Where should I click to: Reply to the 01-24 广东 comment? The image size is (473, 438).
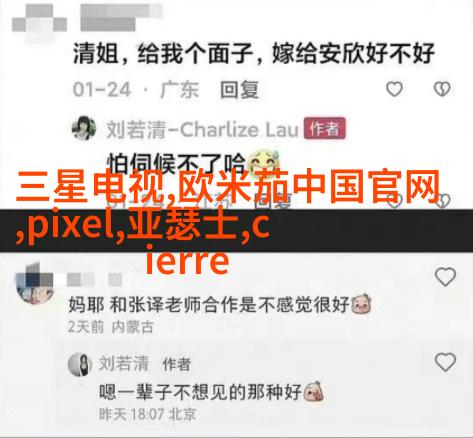coord(239,90)
